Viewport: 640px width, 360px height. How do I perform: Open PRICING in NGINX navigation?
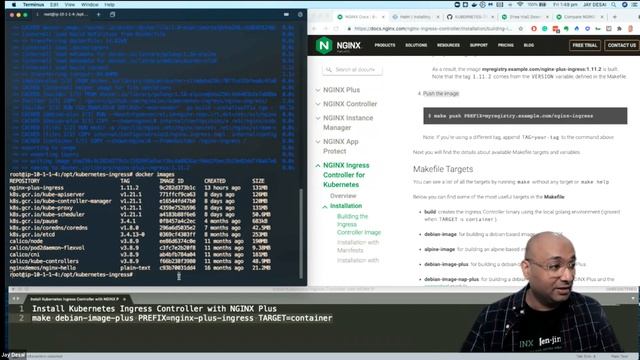point(505,45)
